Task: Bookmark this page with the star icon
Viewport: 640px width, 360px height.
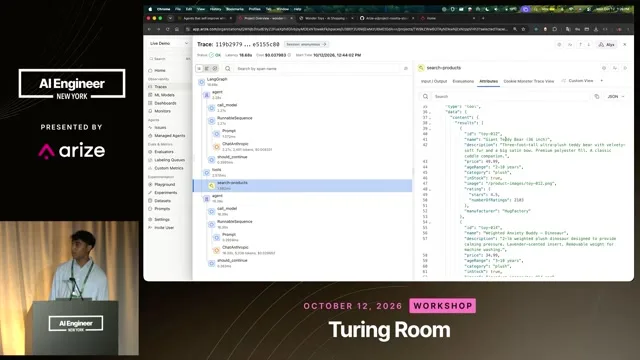Action: [523, 29]
